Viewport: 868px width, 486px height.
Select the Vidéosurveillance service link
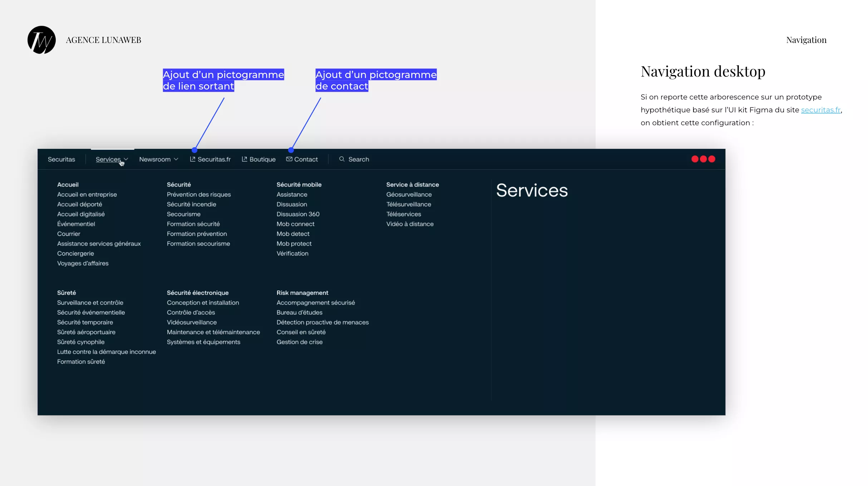[x=192, y=322]
